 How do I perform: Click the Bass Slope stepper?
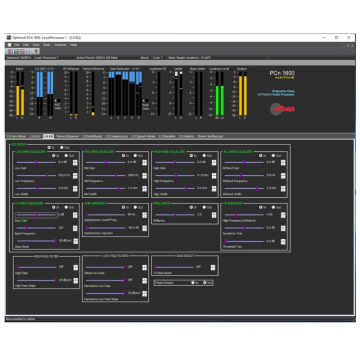(75, 241)
